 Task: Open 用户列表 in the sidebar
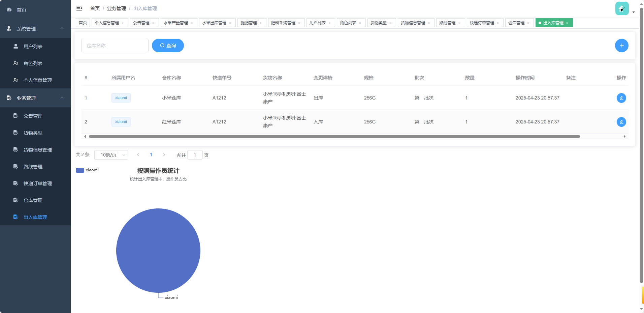(x=33, y=47)
